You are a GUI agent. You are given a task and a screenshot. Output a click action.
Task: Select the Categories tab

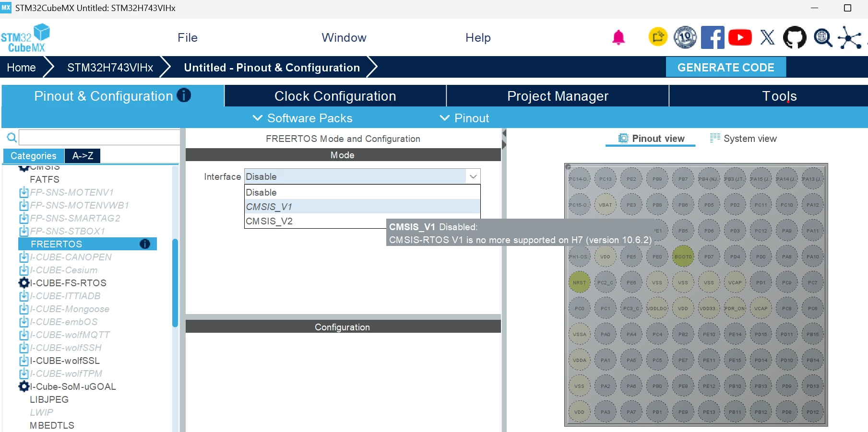[34, 156]
